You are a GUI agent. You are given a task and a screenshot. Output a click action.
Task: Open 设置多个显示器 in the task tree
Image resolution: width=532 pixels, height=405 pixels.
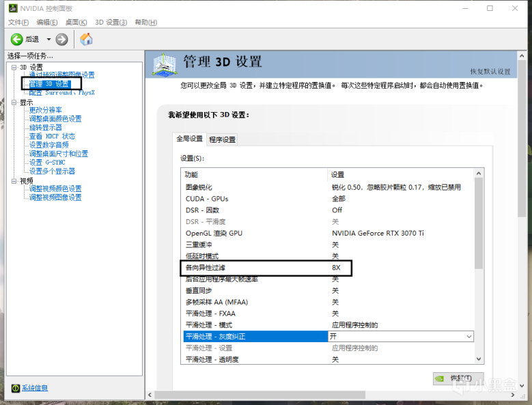[52, 171]
